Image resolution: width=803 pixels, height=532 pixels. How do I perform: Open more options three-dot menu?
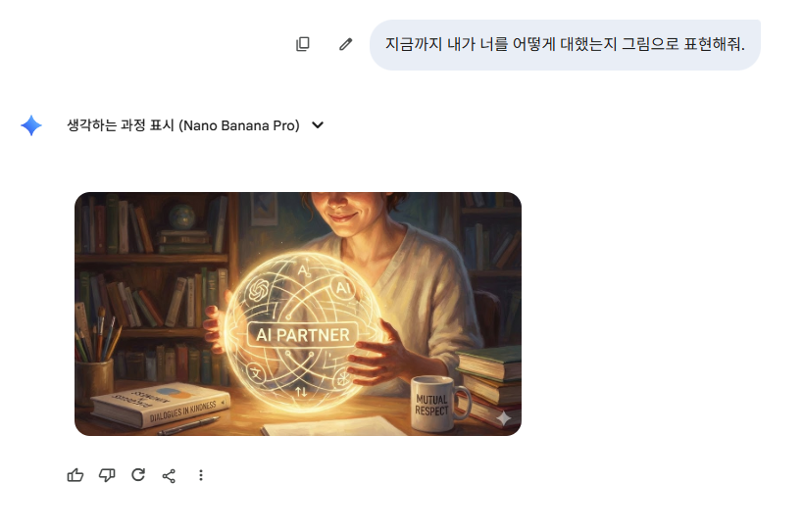(x=201, y=475)
